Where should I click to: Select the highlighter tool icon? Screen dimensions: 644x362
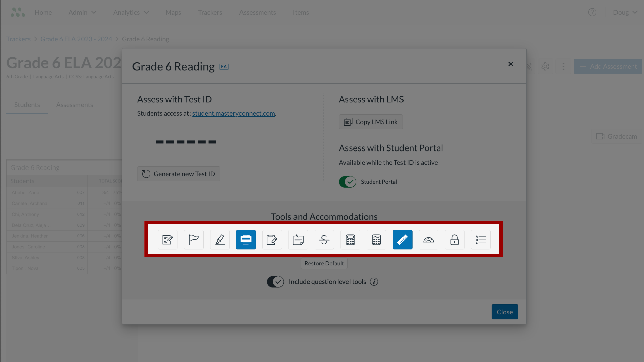tap(220, 240)
